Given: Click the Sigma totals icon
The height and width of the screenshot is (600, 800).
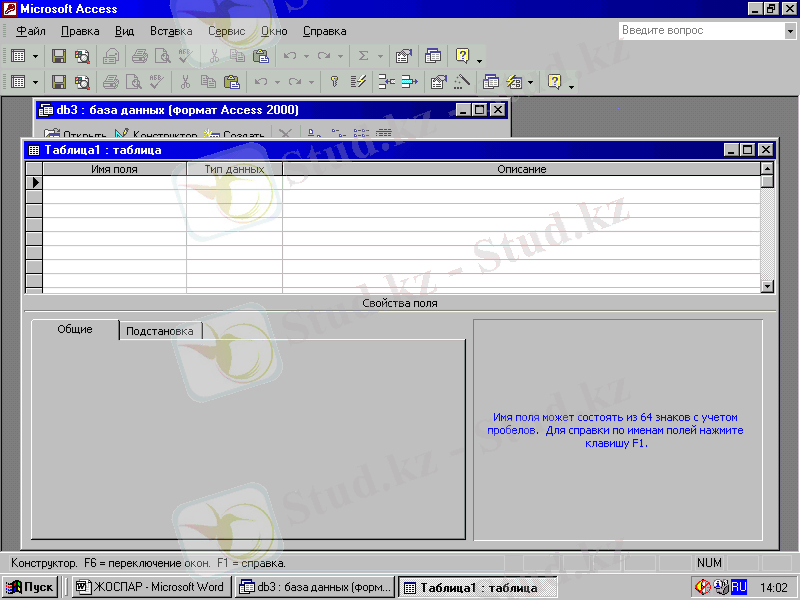Looking at the screenshot, I should [363, 56].
